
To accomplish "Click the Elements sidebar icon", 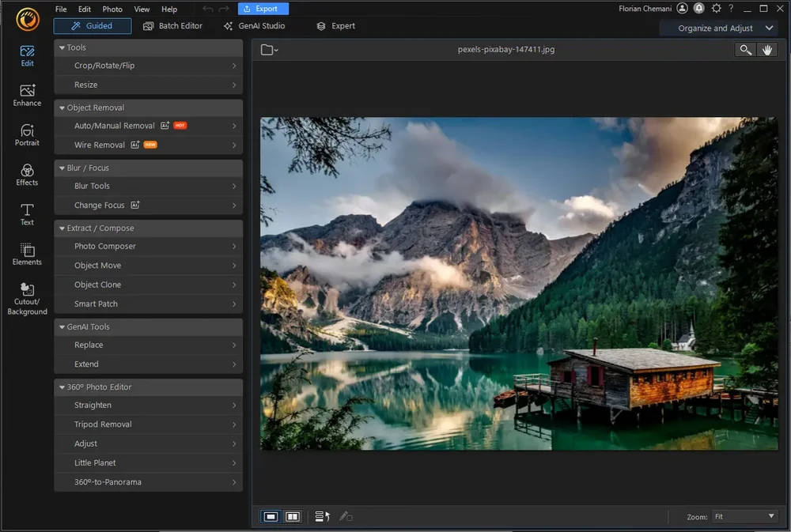I will [x=26, y=255].
